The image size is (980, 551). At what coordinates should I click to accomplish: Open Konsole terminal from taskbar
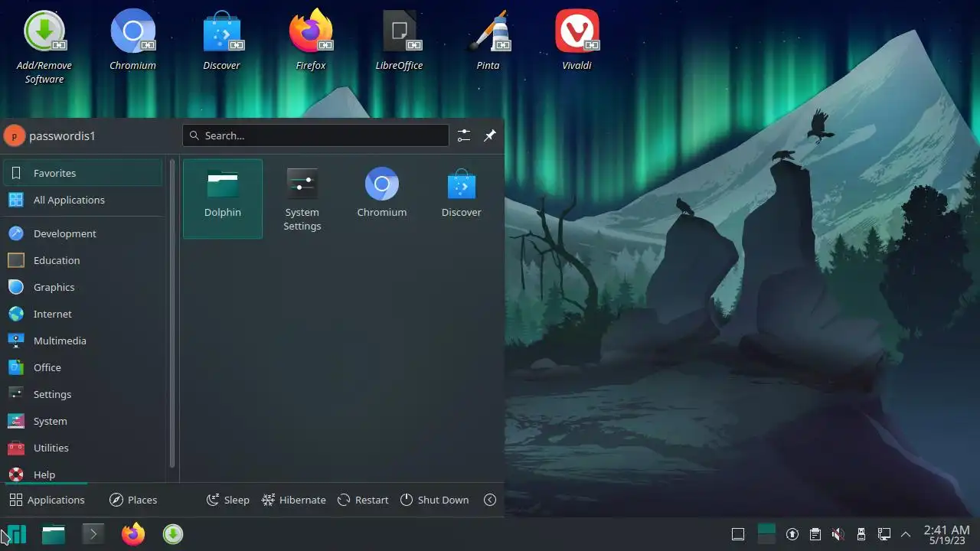[x=93, y=534]
